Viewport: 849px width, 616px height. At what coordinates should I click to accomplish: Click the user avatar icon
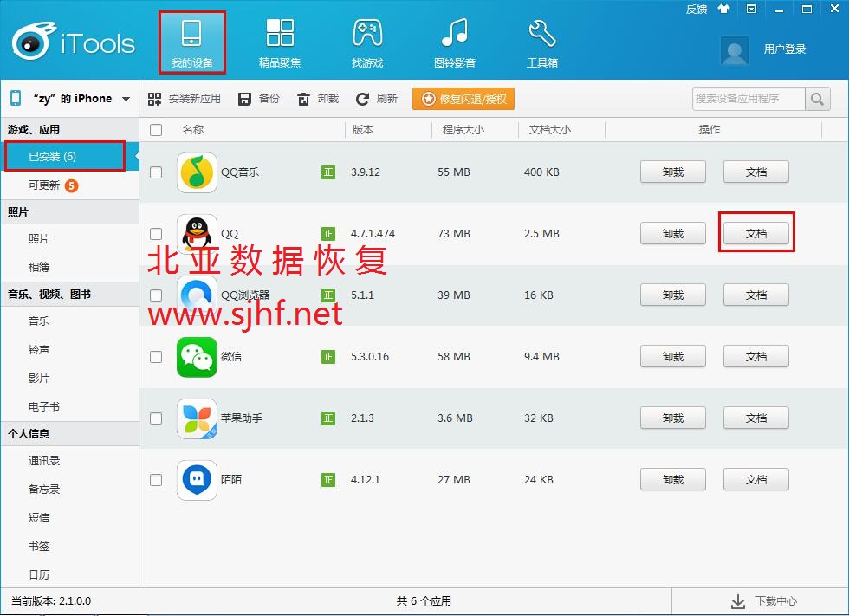[735, 49]
